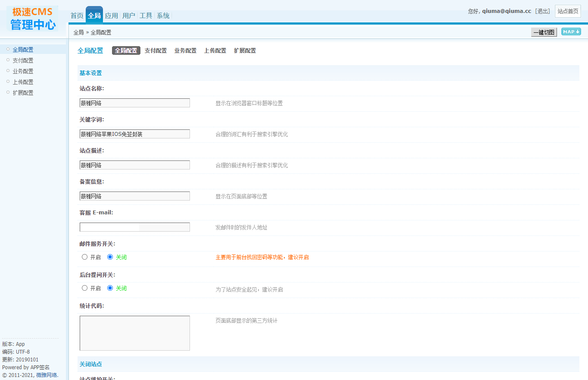
Task: Open the 首页 top navigation tab
Action: (77, 16)
